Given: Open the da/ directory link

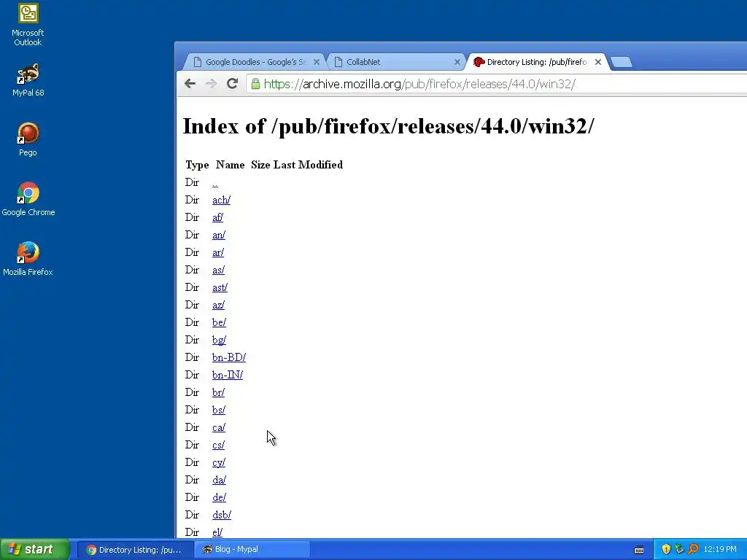Looking at the screenshot, I should click(219, 480).
